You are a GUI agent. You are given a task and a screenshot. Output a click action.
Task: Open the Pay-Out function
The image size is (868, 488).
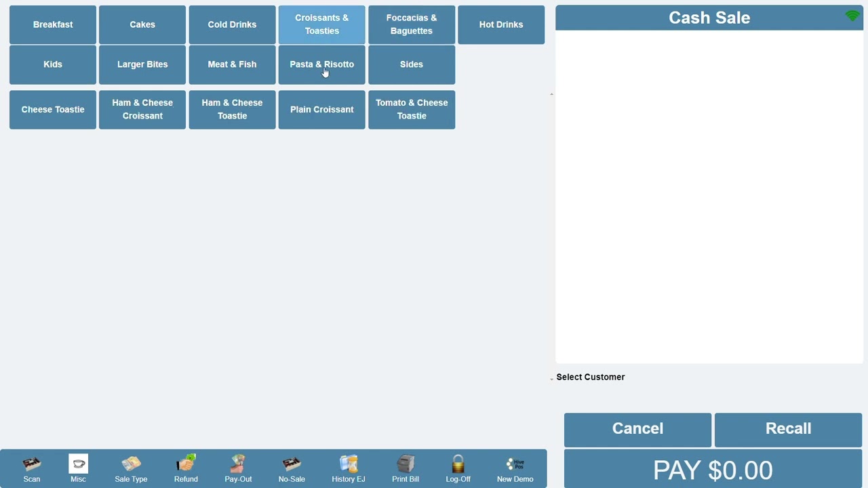coord(238,469)
